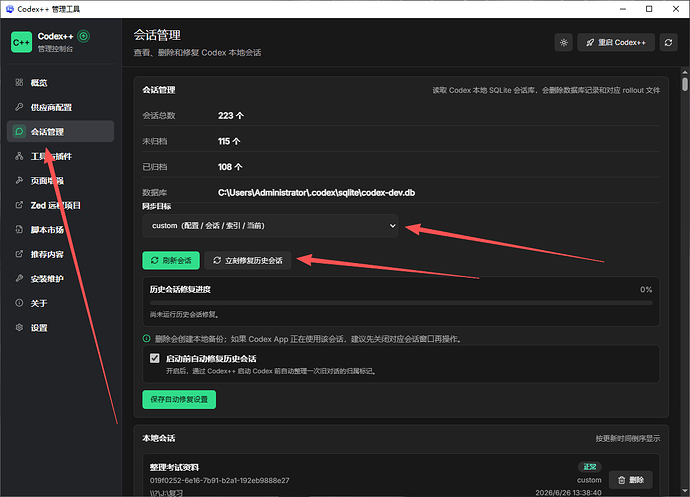Click the 重启 Codex++ button
Screen dimensions: 690x497
(x=616, y=42)
